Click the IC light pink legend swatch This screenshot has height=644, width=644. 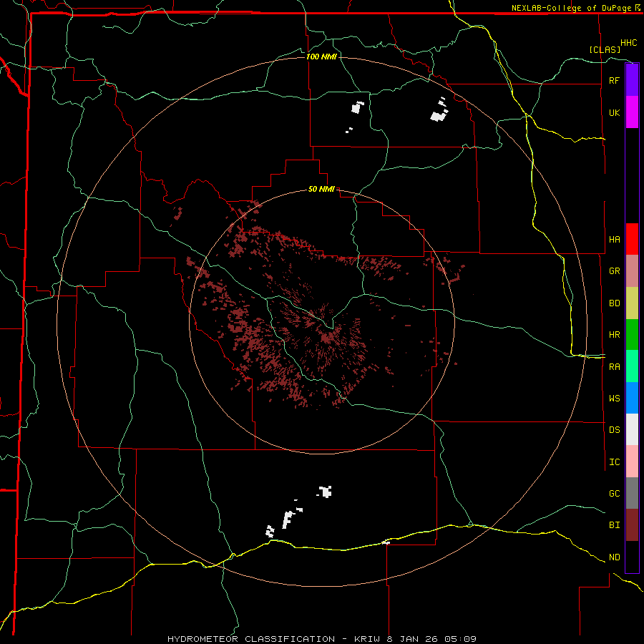tap(632, 462)
